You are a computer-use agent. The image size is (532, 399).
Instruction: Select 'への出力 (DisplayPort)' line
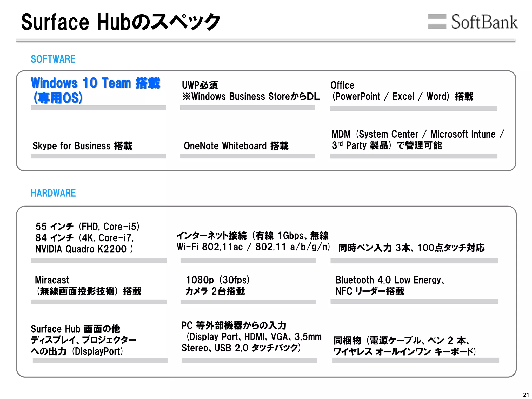(x=77, y=351)
